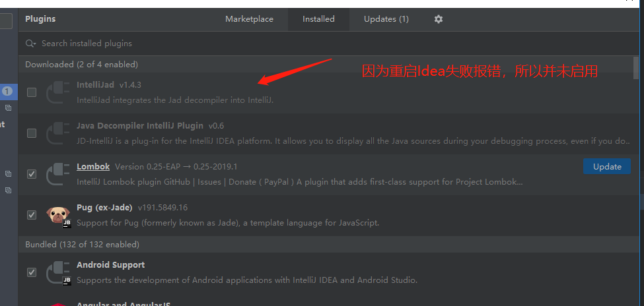Click the Pug pug-face plugin icon
This screenshot has width=644, height=306.
58,216
